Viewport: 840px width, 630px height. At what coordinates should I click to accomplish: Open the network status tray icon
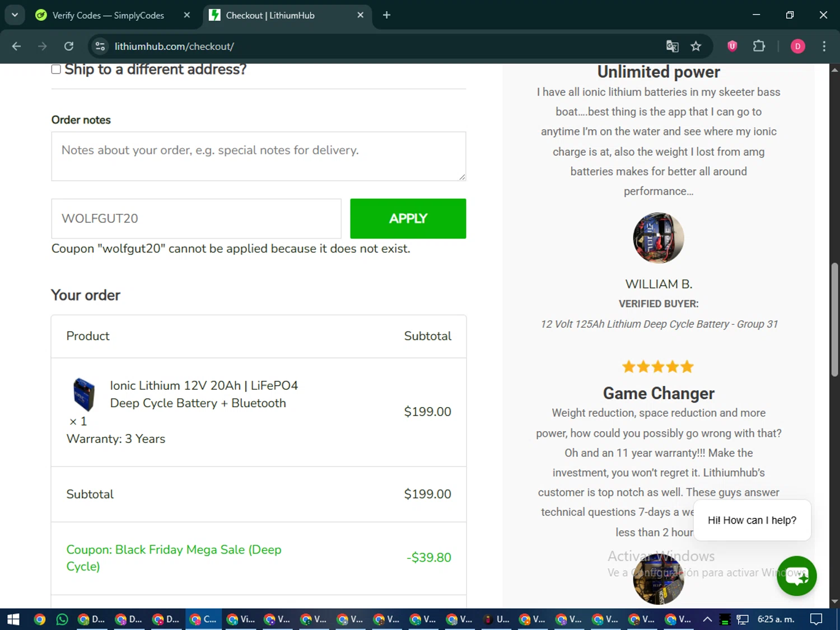tap(743, 619)
